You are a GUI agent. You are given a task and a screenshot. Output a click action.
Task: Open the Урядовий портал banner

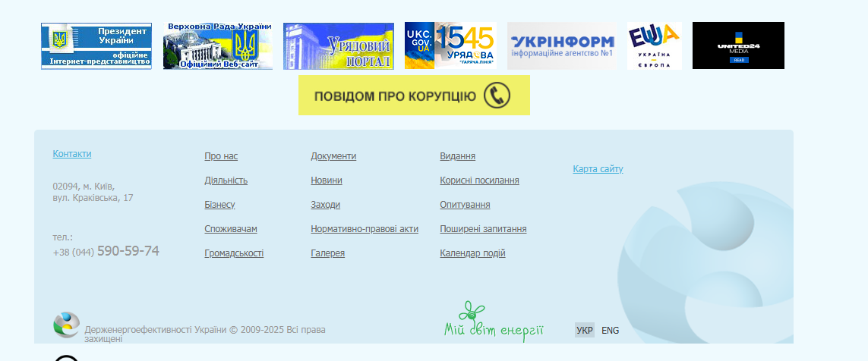[x=339, y=46]
